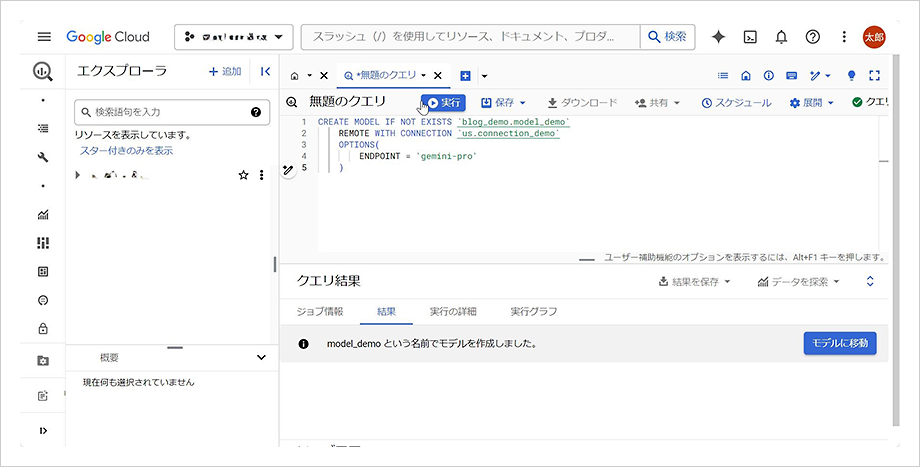
Task: Click the ダウンロード button
Action: coord(582,103)
